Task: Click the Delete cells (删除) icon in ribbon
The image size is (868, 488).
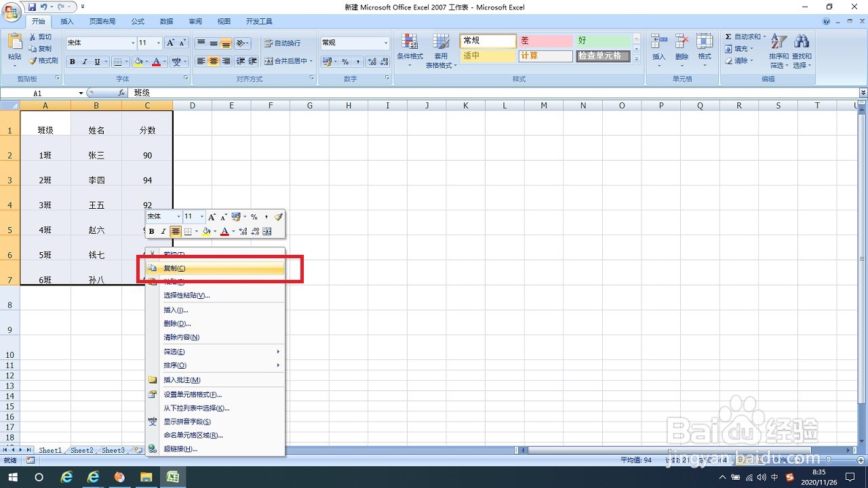Action: tap(682, 42)
